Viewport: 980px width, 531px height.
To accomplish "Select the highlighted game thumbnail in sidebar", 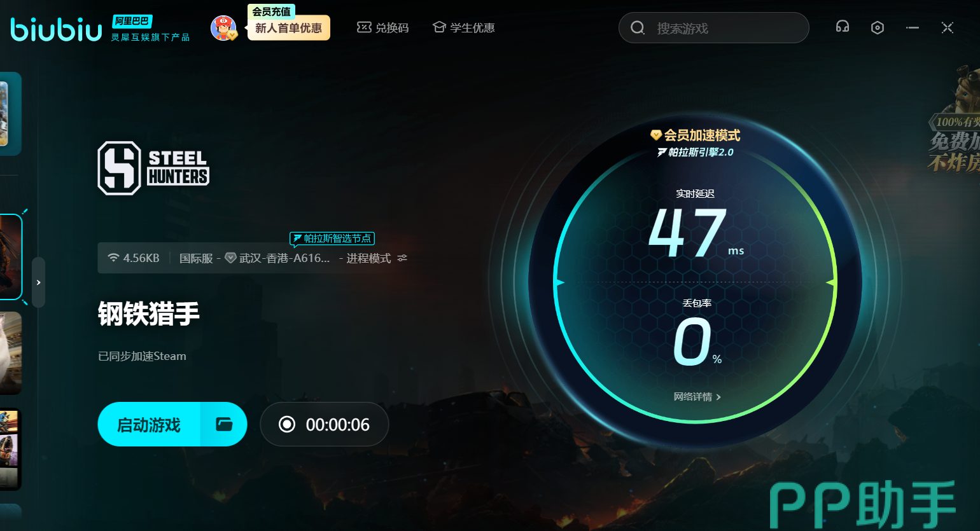I will tap(10, 257).
